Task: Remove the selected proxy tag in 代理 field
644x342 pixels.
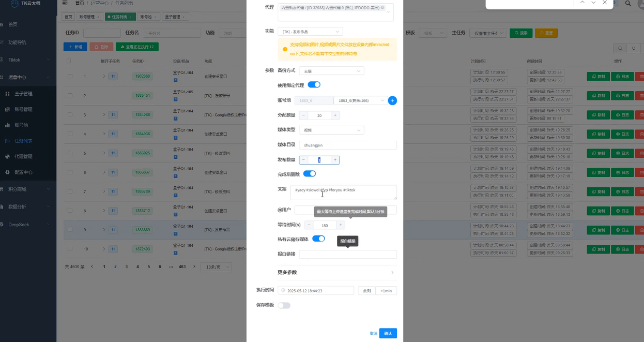Action: pyautogui.click(x=382, y=8)
